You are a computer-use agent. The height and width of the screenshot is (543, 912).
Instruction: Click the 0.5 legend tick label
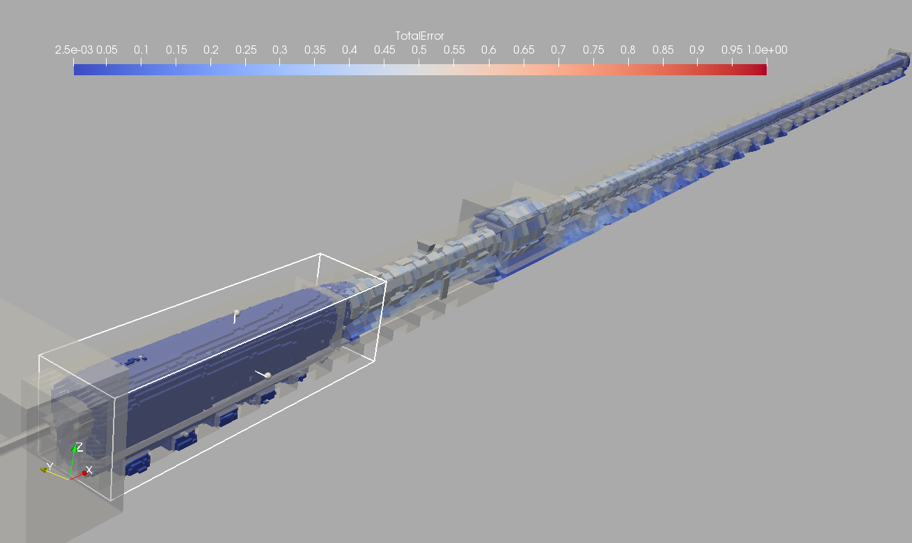coord(419,50)
